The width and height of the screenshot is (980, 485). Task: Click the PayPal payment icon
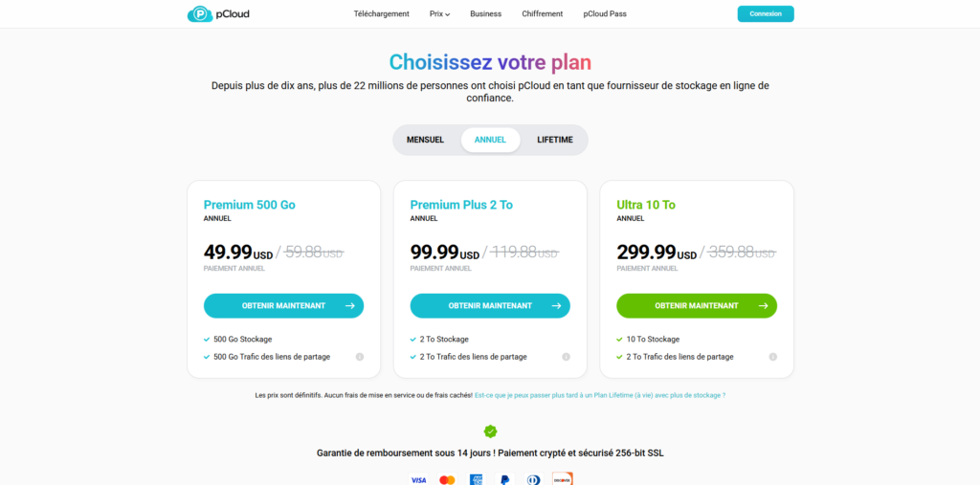pyautogui.click(x=504, y=479)
